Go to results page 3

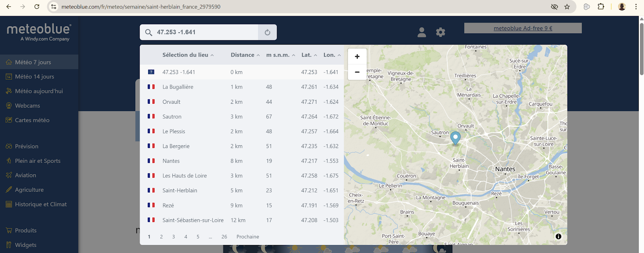173,237
